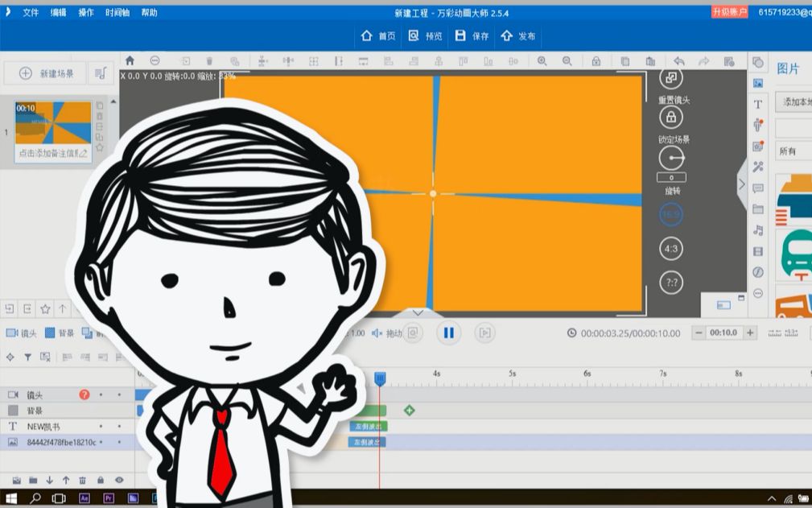Toggle layer visibility with the eye icon
Viewport: 812px width, 508px height.
(119, 480)
